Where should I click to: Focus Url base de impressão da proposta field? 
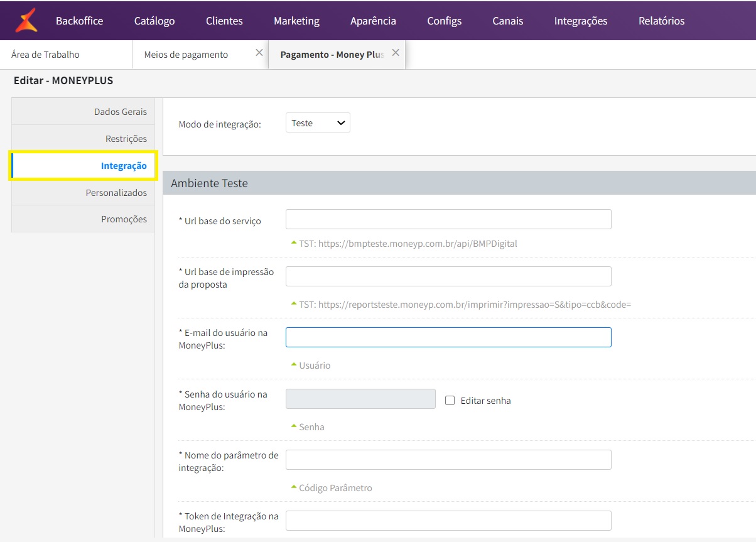pos(448,276)
